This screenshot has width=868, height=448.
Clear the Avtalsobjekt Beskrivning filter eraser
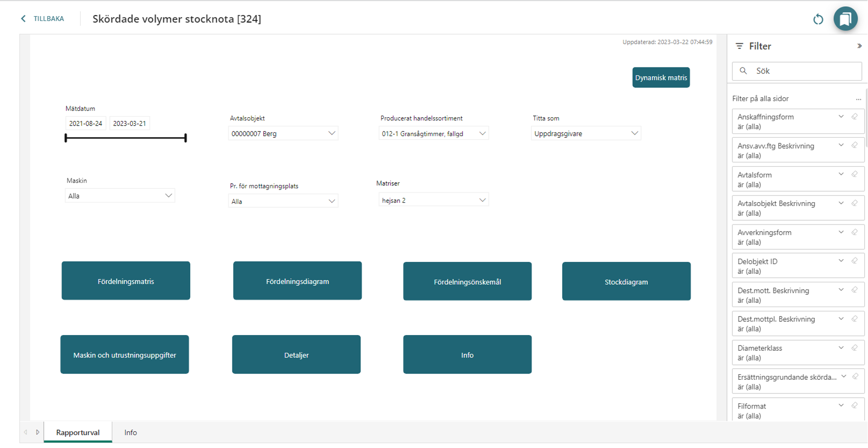(x=854, y=204)
